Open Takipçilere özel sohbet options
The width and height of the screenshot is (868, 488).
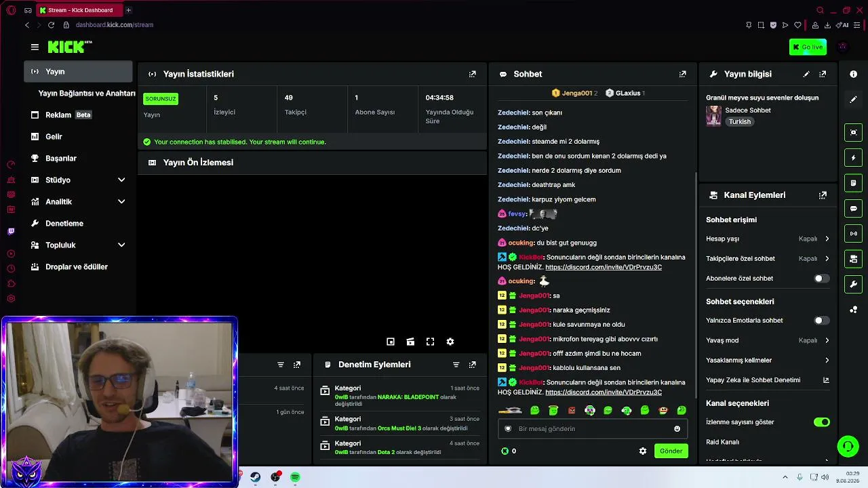768,258
